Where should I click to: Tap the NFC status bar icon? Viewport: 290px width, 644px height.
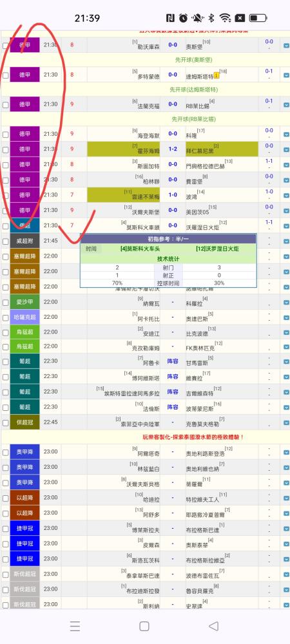point(170,18)
